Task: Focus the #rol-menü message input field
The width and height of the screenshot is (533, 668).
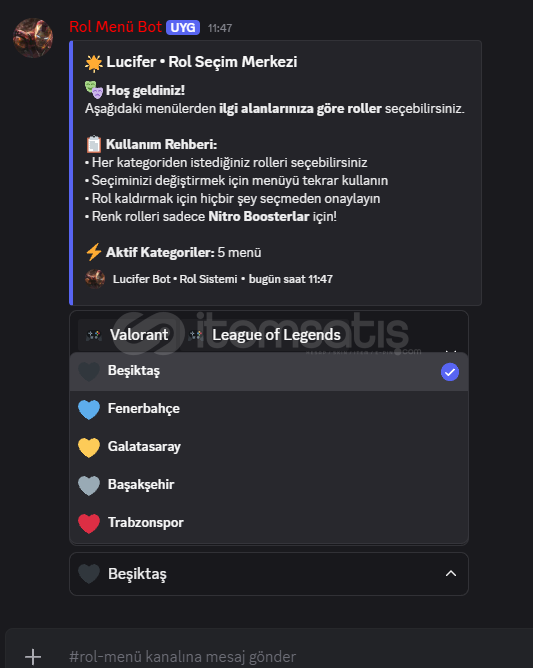Action: tap(290, 656)
